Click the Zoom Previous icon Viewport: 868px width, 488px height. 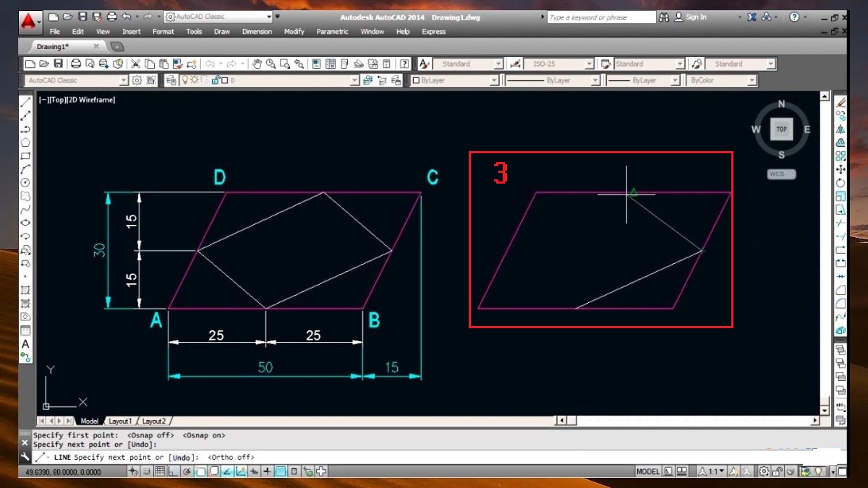click(299, 64)
